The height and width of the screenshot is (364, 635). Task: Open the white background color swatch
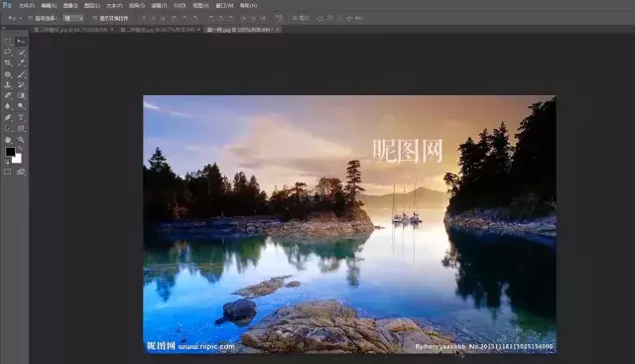18,160
